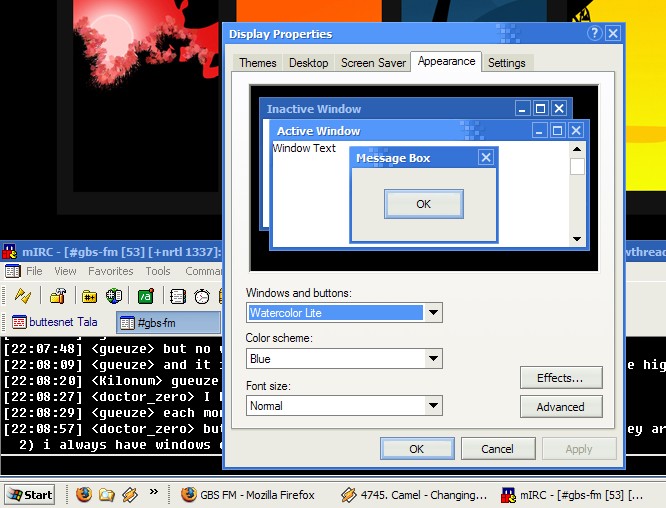Click the Window Text sample in preview
Image resolution: width=666 pixels, height=508 pixels.
click(304, 148)
